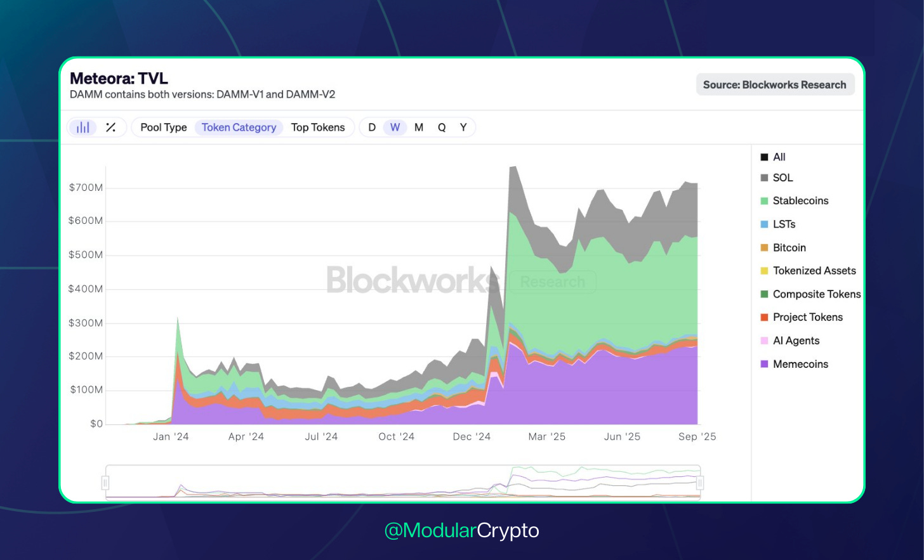The height and width of the screenshot is (560, 924).
Task: Toggle the LSTs legend series
Action: point(778,225)
